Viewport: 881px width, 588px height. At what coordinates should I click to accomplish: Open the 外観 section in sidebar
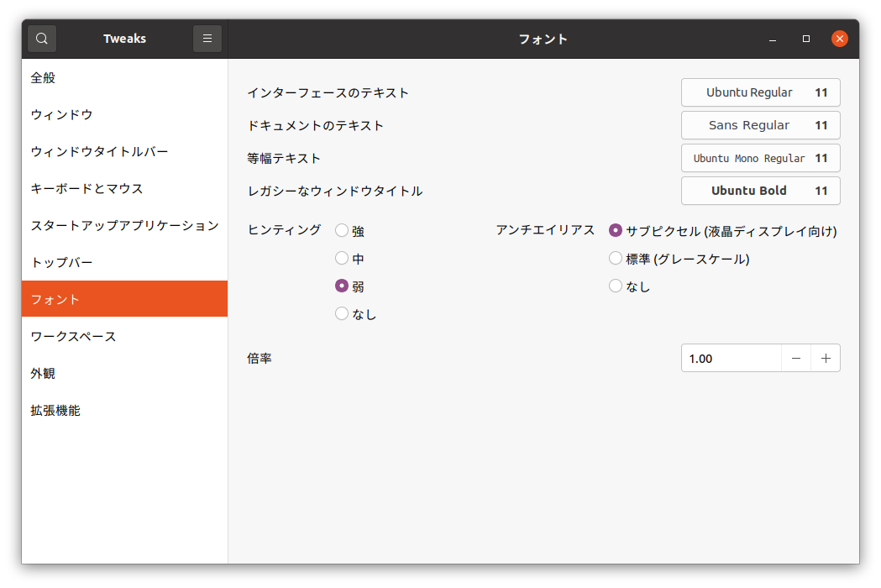(x=44, y=374)
